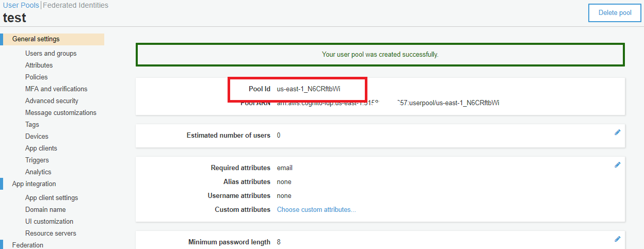Screen dimensions: 644x249
Task: Open Domain name settings
Action: [45, 210]
